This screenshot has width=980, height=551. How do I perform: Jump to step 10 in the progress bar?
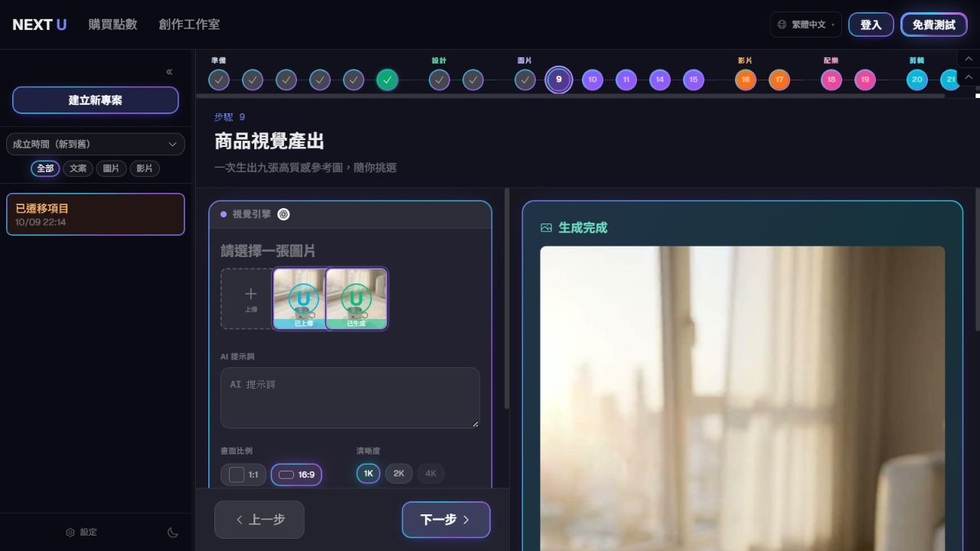(x=593, y=80)
